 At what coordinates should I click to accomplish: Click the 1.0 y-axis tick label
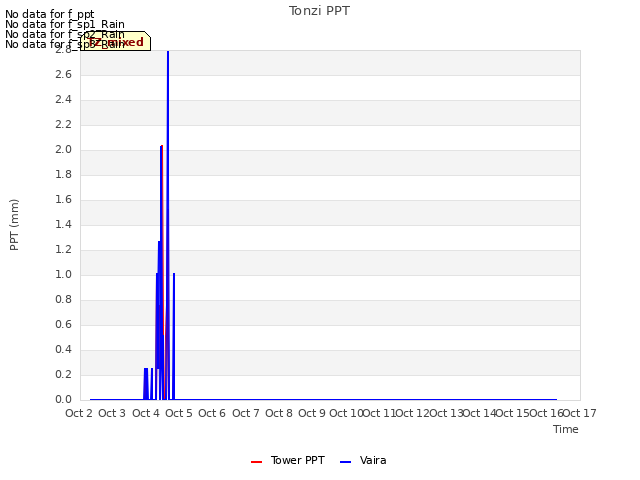(x=63, y=274)
